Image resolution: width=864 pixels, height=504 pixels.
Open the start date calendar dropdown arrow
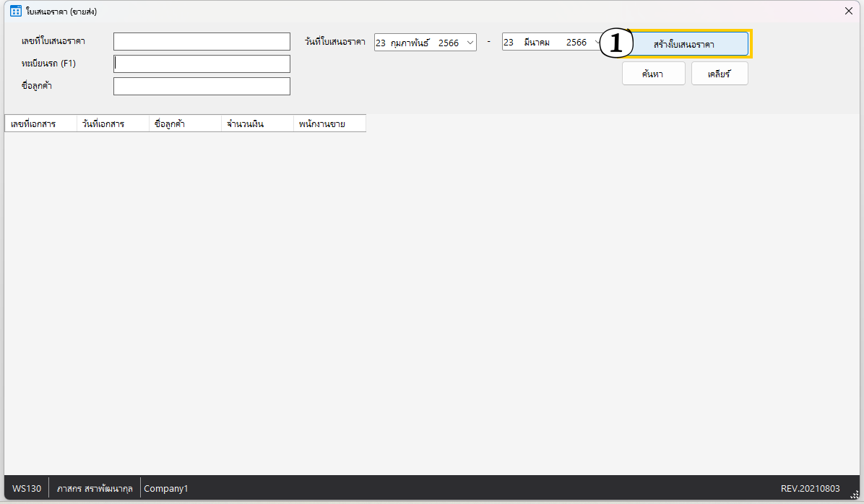click(x=470, y=43)
